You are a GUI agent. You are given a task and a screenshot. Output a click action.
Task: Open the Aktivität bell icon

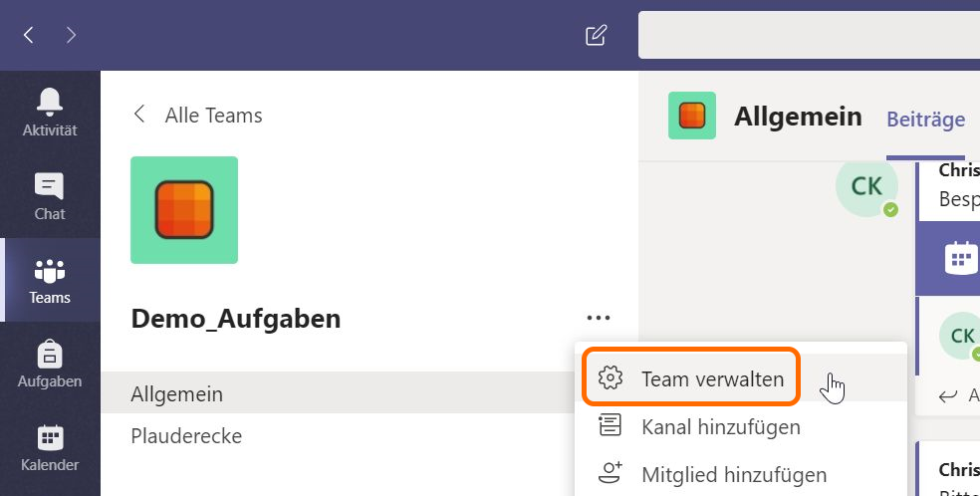point(50,112)
